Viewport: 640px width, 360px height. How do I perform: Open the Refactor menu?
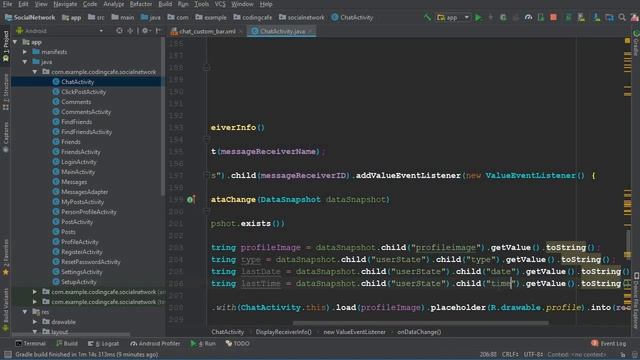140,4
